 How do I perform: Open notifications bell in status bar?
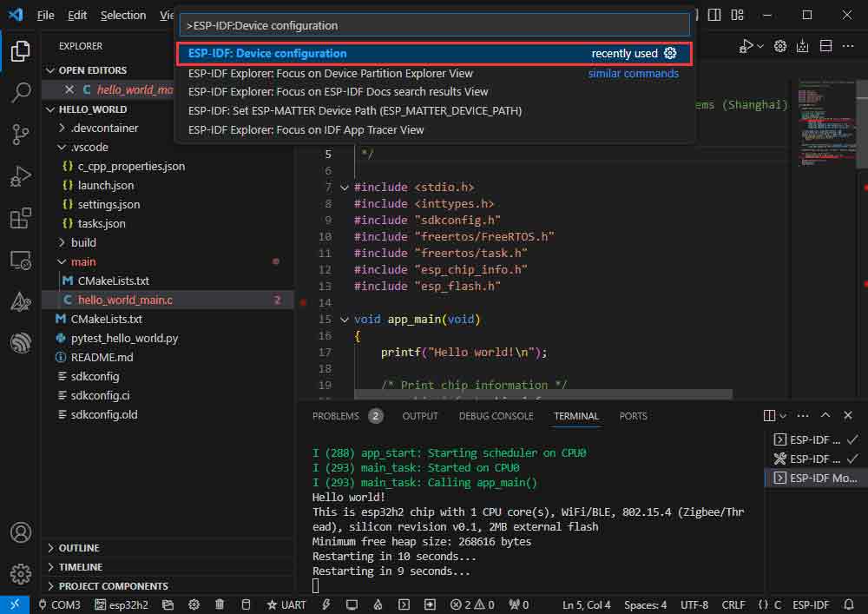[849, 605]
